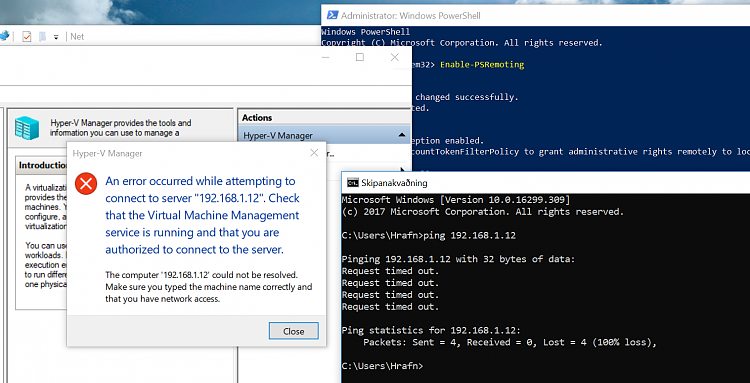Click the last C:\Users\Hrafn> prompt
Image resolution: width=750 pixels, height=383 pixels.
click(x=383, y=366)
